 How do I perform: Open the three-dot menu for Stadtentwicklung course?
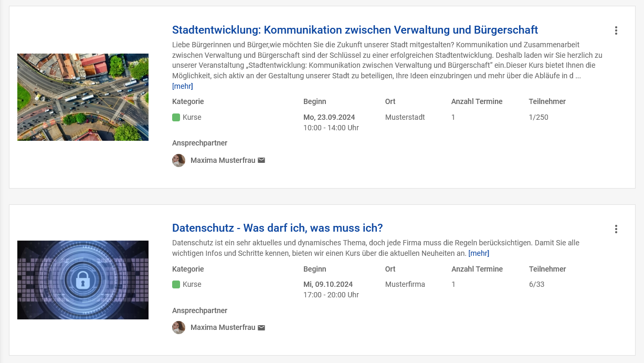(616, 30)
